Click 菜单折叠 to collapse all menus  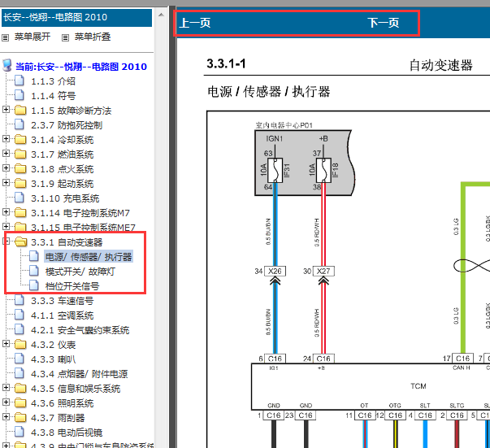point(93,37)
